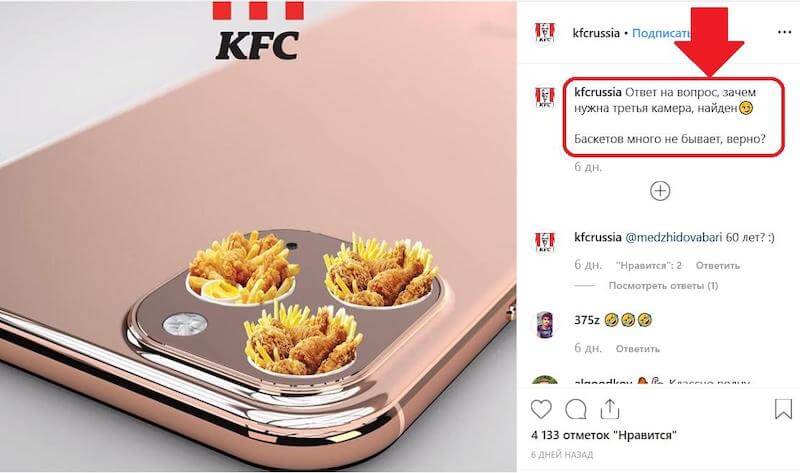Load more comments with the plus circle
The height and width of the screenshot is (473, 800).
tap(660, 191)
